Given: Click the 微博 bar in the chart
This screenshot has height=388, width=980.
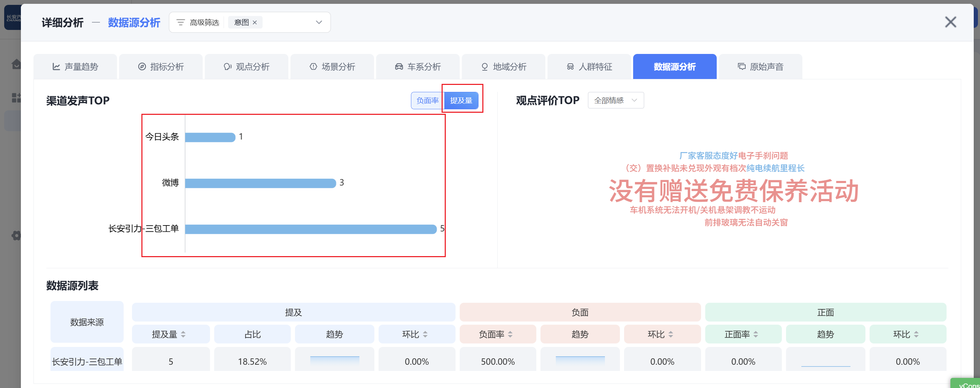Looking at the screenshot, I should [260, 183].
